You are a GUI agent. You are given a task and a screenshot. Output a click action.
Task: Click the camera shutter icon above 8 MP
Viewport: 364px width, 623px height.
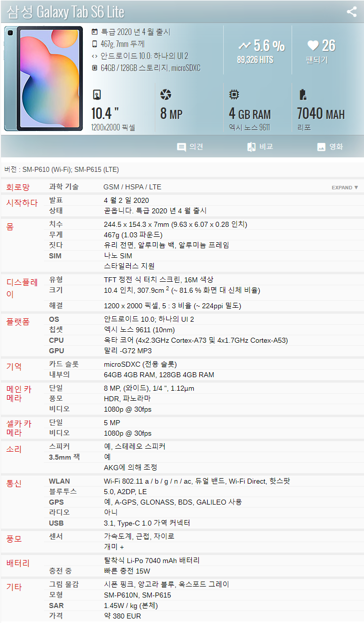(x=166, y=95)
